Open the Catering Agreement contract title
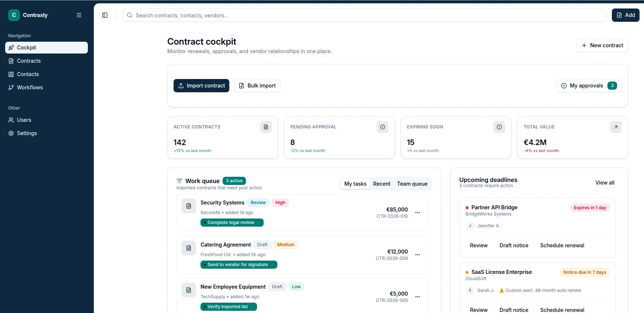The image size is (644, 313). point(226,245)
